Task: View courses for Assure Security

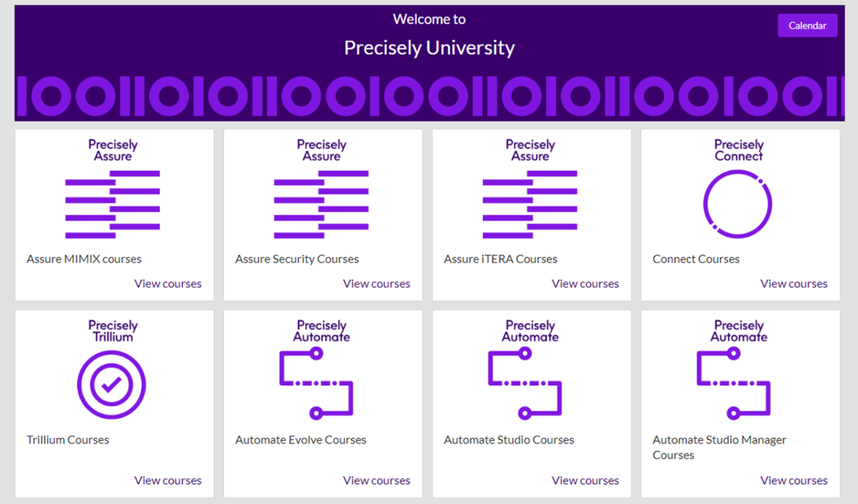Action: (376, 283)
